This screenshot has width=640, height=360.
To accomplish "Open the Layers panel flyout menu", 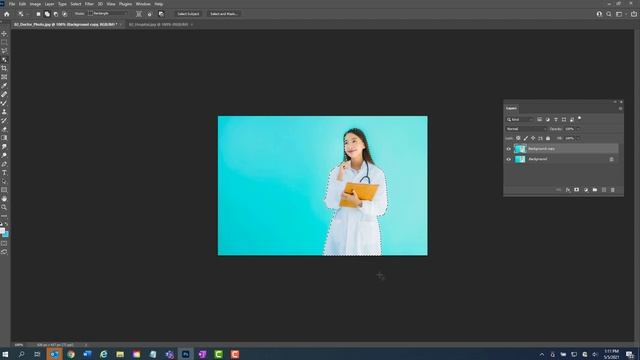I will click(x=620, y=109).
